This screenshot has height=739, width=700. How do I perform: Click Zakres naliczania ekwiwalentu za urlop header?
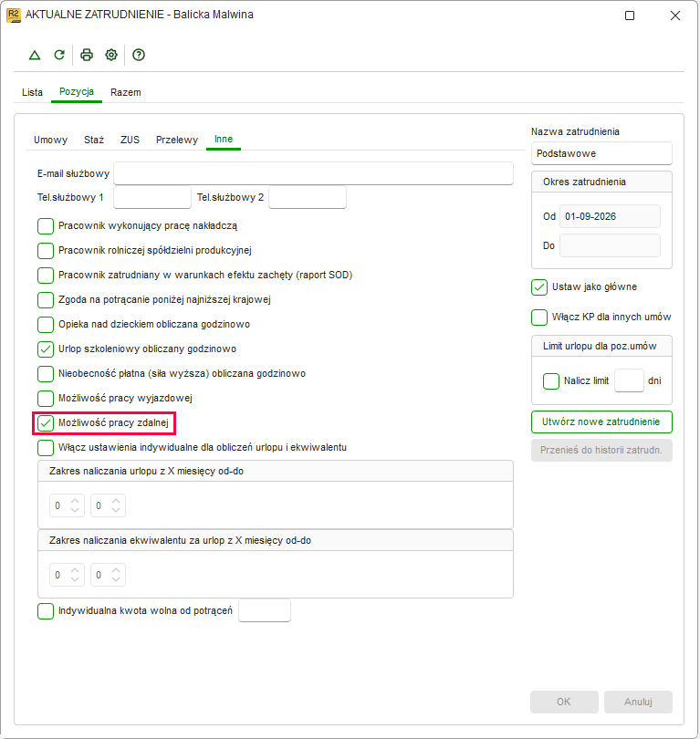coord(276,541)
